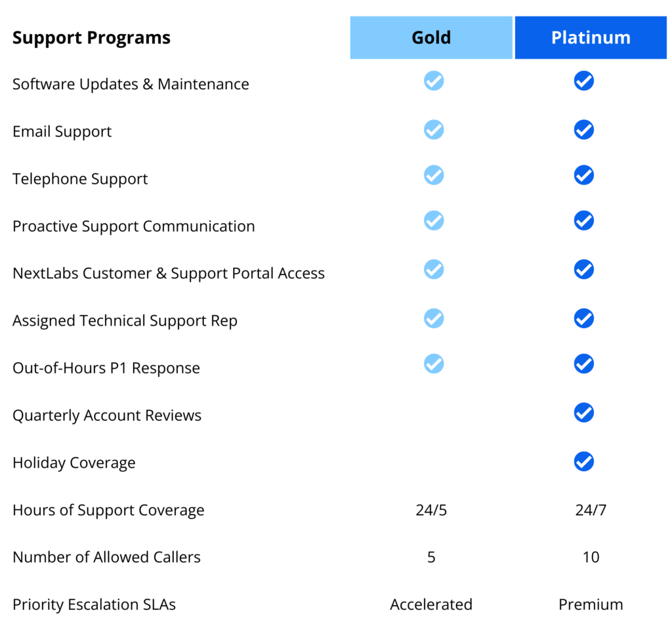Click the 24/7 Platinum support hours value
This screenshot has height=640, width=672.
coord(591,510)
